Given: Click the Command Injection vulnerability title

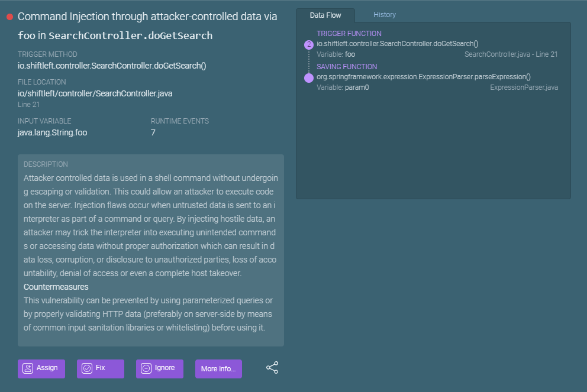Looking at the screenshot, I should click(x=147, y=17).
